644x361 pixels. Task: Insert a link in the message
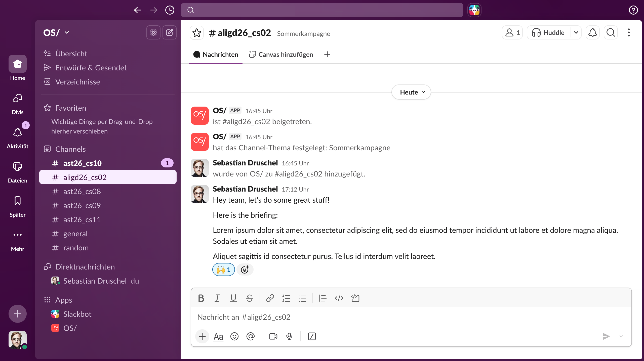tap(270, 298)
